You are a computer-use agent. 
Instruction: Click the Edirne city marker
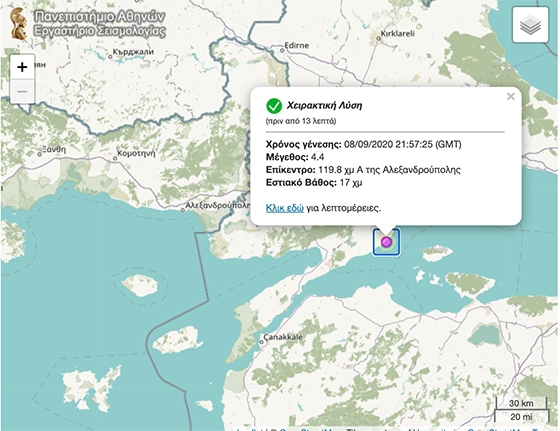tap(282, 50)
